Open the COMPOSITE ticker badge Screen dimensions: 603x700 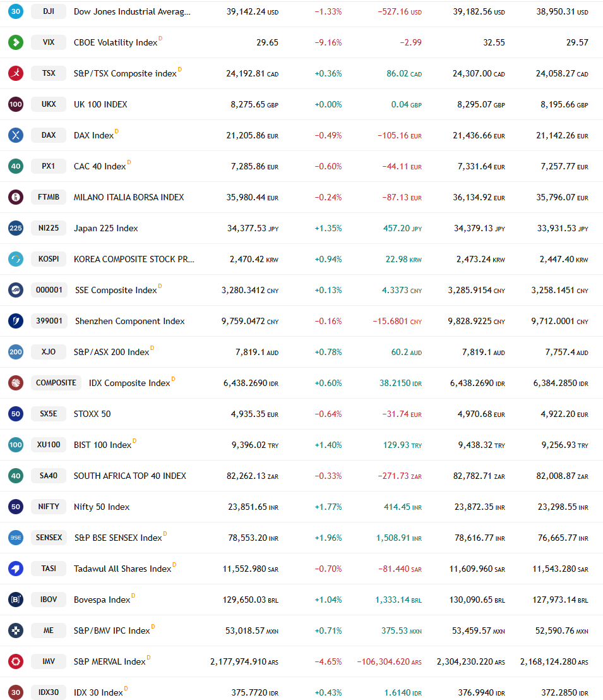coord(56,383)
